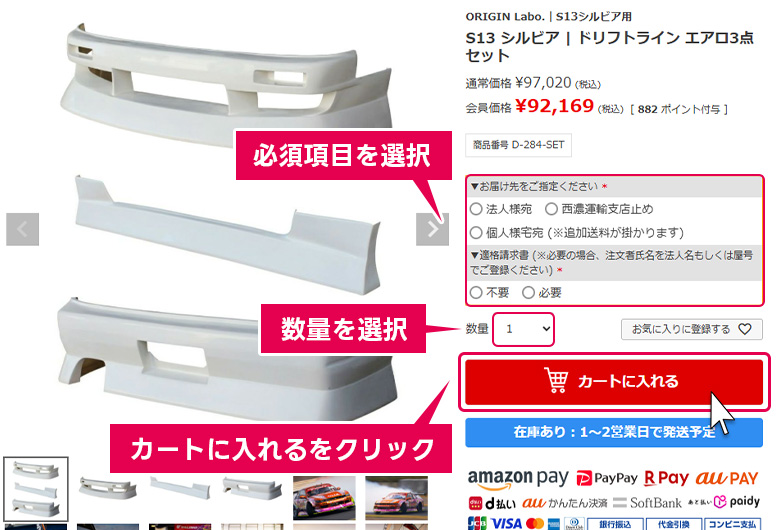Click the red カートに入れる button

(x=614, y=382)
